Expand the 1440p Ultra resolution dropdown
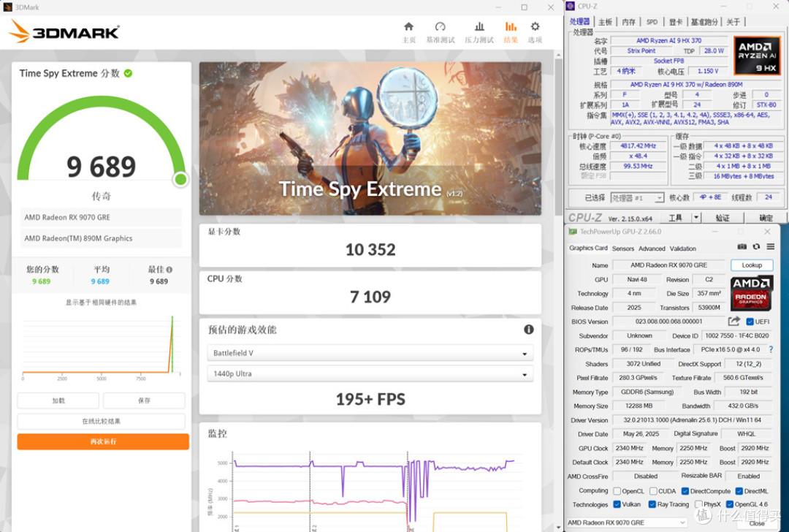 (x=370, y=374)
